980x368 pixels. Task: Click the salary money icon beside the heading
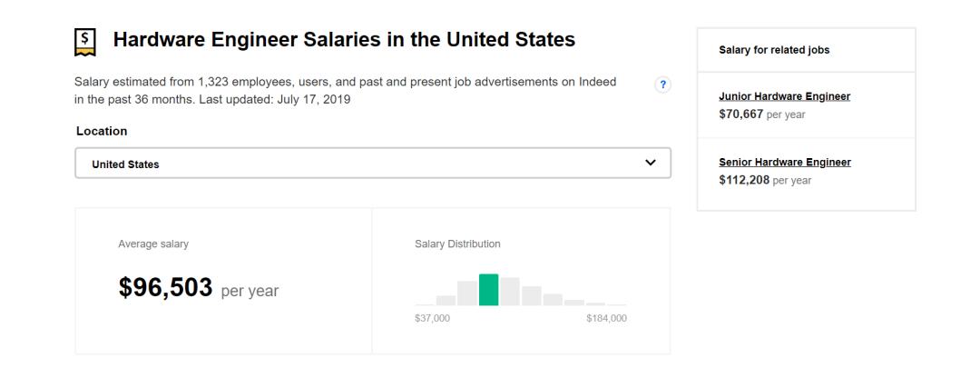(83, 42)
